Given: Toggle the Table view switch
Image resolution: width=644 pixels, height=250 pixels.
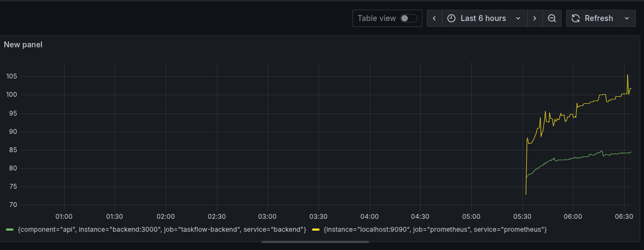Looking at the screenshot, I should tap(409, 18).
